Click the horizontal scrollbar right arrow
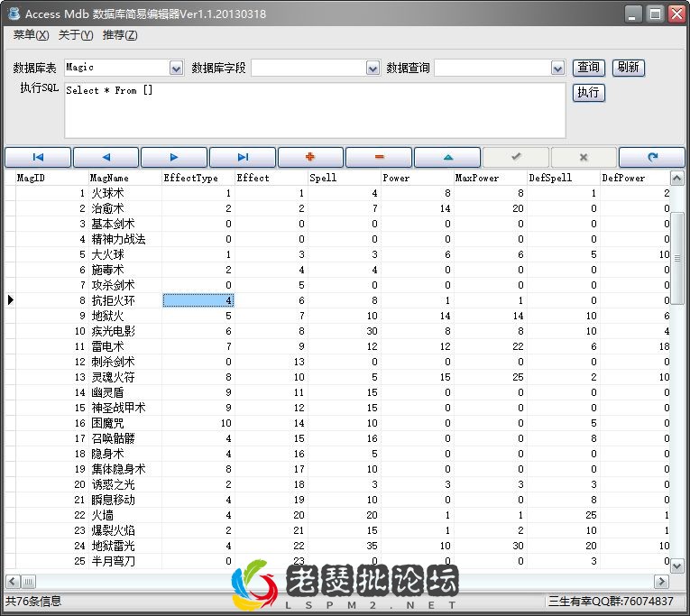 (x=661, y=582)
